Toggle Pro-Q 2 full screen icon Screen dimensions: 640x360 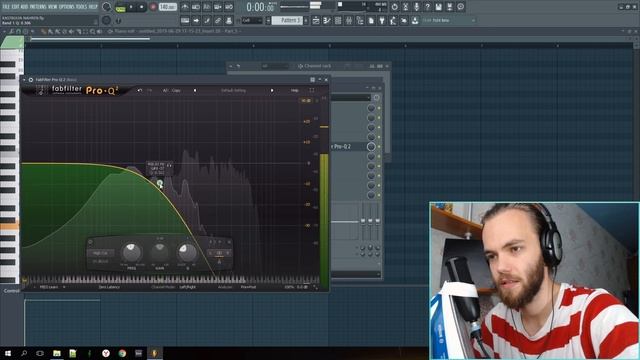click(312, 90)
